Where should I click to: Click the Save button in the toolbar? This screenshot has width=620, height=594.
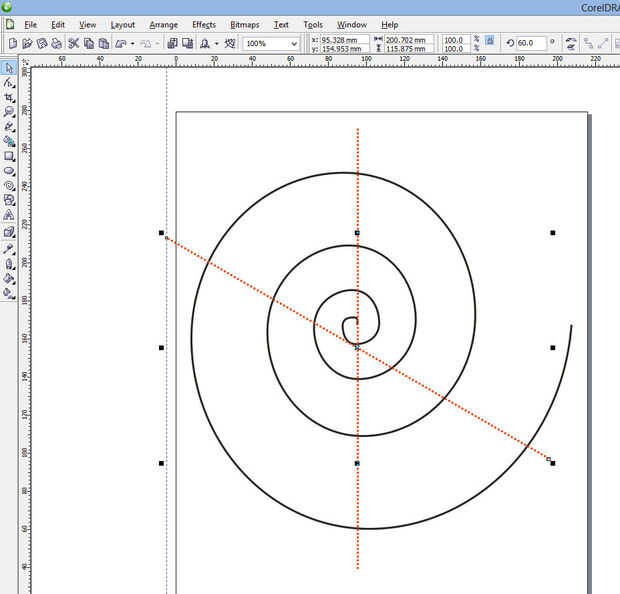point(41,44)
